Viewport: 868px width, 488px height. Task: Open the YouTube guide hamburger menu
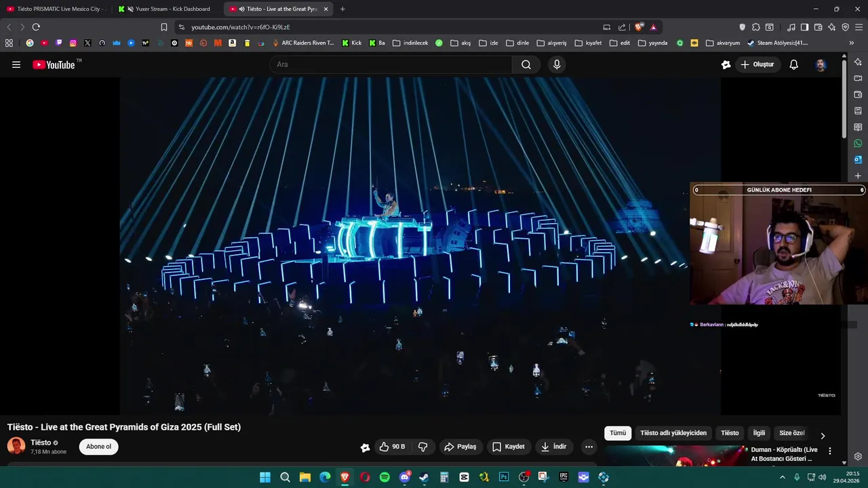pyautogui.click(x=16, y=64)
